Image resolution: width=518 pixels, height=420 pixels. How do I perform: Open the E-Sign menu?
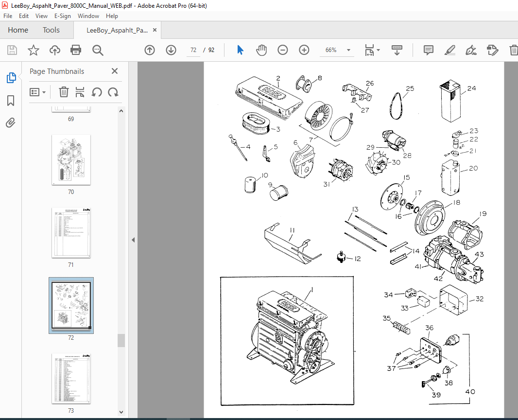pyautogui.click(x=62, y=16)
